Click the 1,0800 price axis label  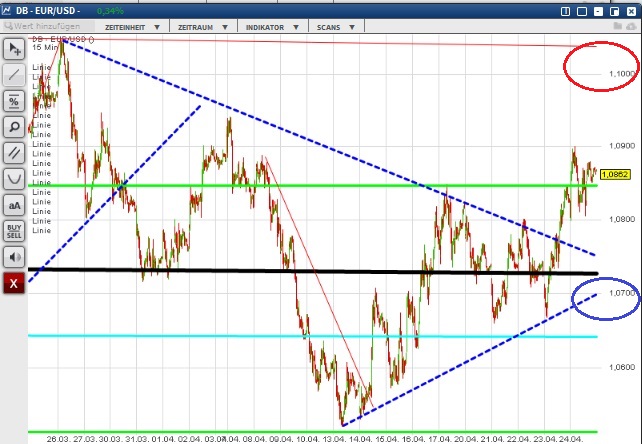tap(622, 219)
